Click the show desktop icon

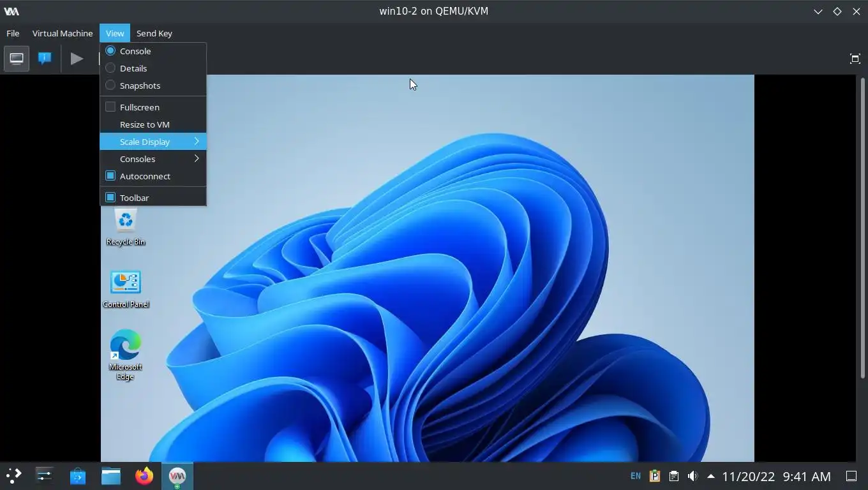click(851, 476)
